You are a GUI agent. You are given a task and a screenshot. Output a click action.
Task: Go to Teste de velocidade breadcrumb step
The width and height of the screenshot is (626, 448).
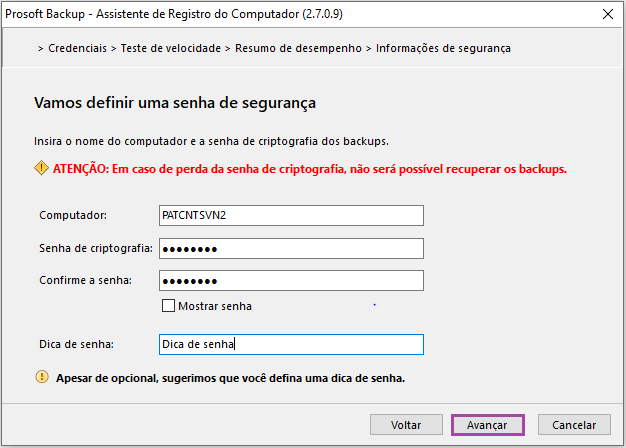point(171,48)
